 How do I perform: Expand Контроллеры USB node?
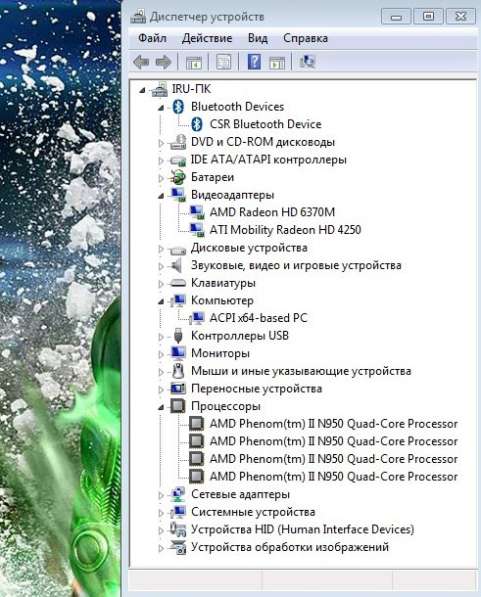pos(161,337)
